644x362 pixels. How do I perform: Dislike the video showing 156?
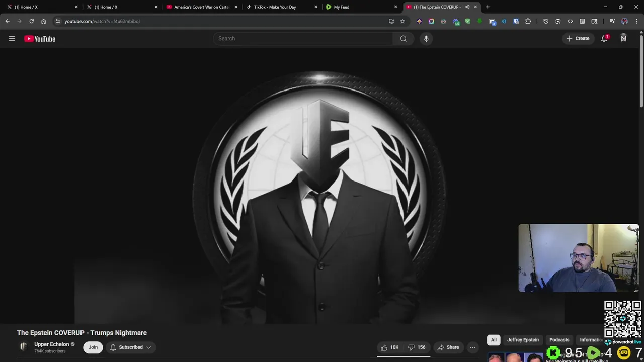point(417,347)
